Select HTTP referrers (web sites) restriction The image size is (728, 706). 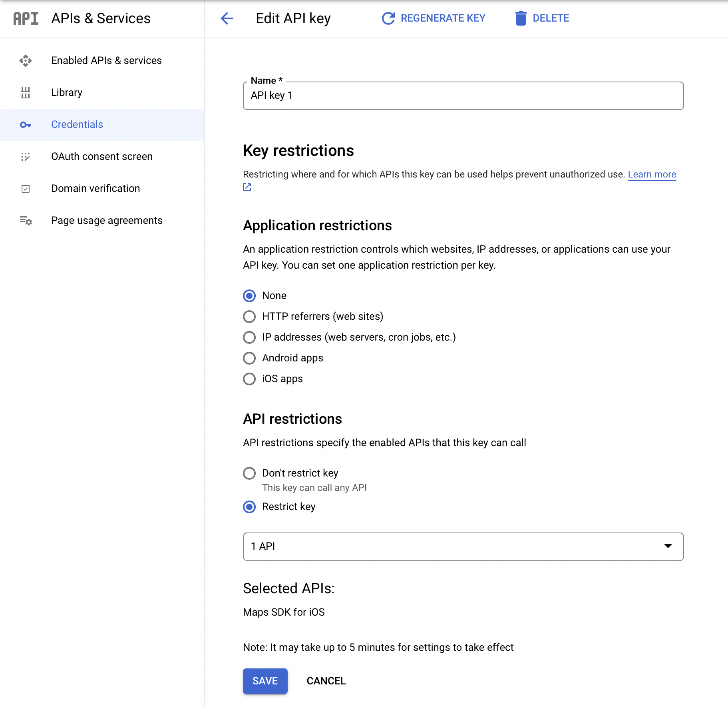pos(249,317)
